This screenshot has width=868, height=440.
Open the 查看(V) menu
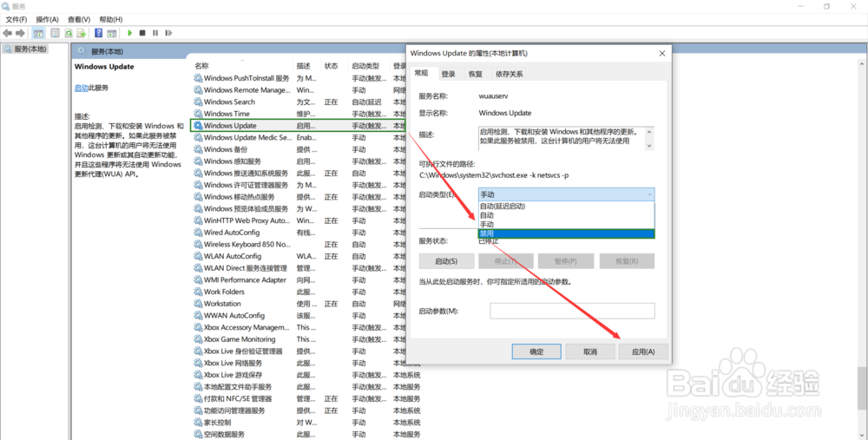coord(79,19)
